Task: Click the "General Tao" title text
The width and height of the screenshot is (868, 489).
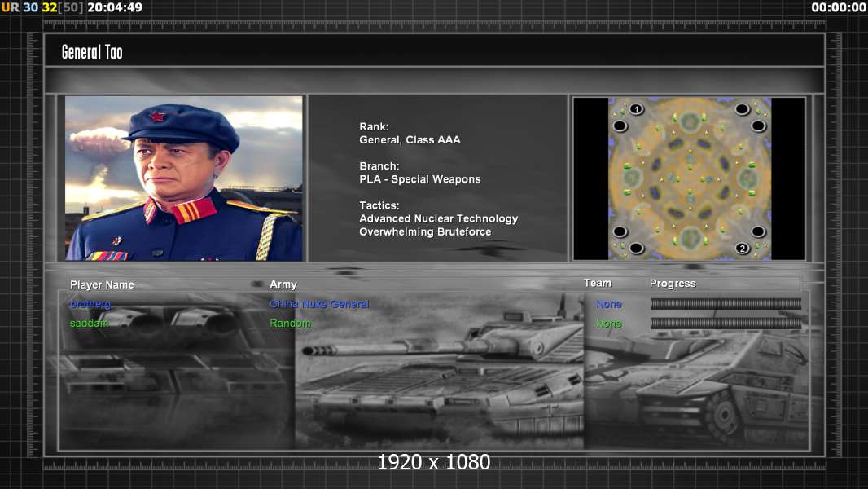Action: 92,52
